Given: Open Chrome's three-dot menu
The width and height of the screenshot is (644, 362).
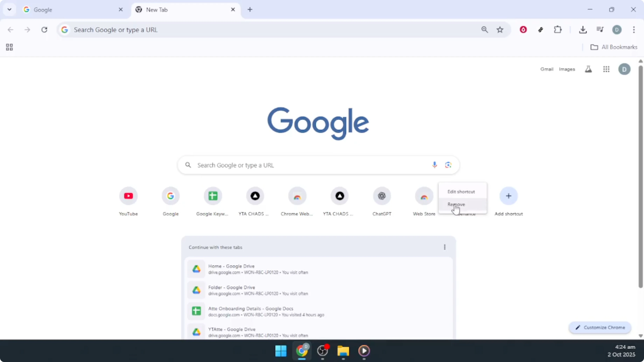Looking at the screenshot, I should 634,30.
